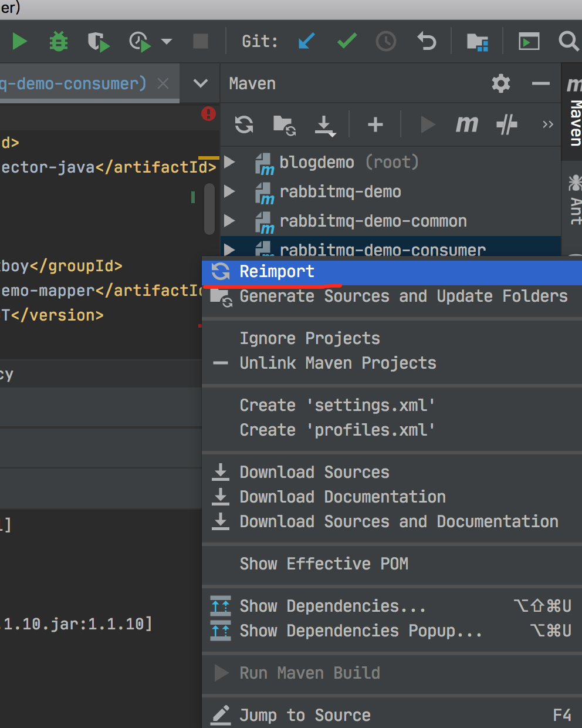Viewport: 582px width, 728px height.
Task: Expand the blogdemo (root) tree node
Action: tap(230, 162)
